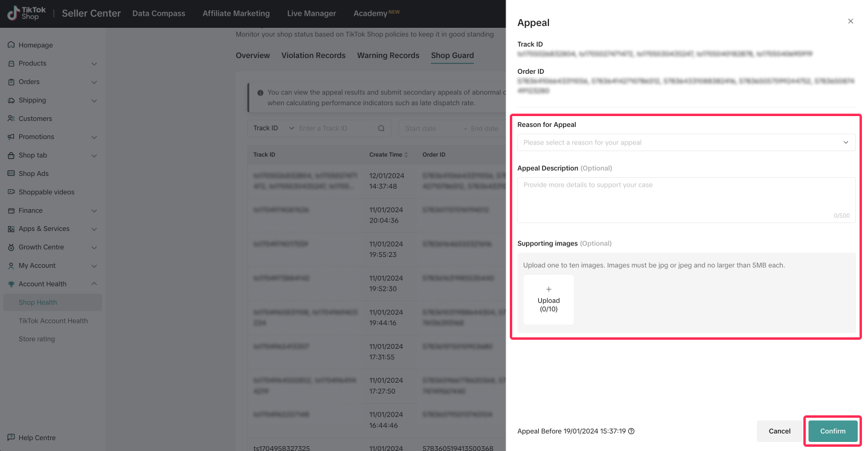This screenshot has width=868, height=451.
Task: Close the Appeal panel with X
Action: tap(850, 21)
